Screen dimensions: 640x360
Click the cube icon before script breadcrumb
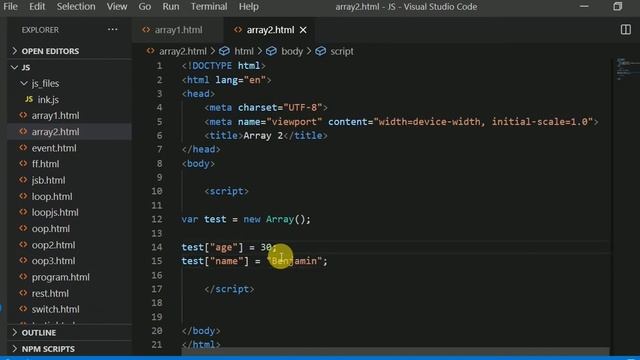[x=320, y=51]
